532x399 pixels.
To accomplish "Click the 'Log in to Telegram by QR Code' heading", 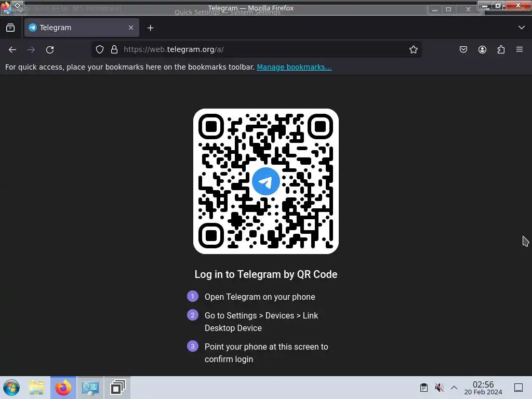I will [x=266, y=274].
